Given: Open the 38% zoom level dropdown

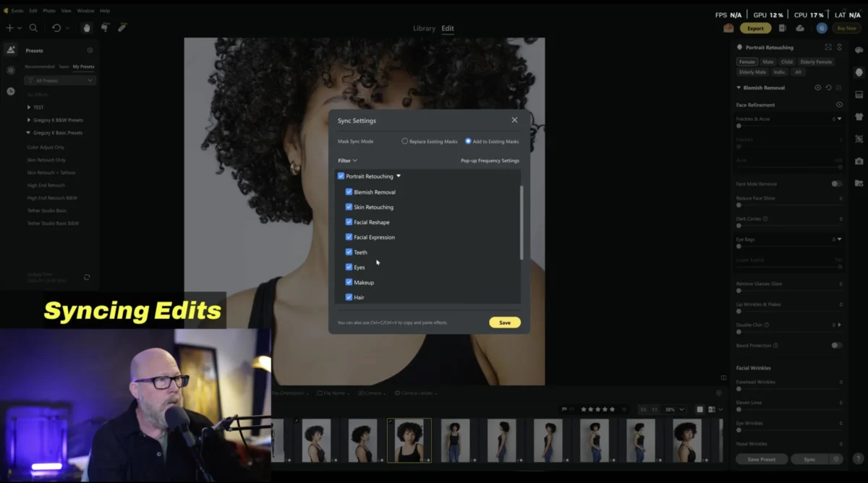Looking at the screenshot, I should [674, 409].
